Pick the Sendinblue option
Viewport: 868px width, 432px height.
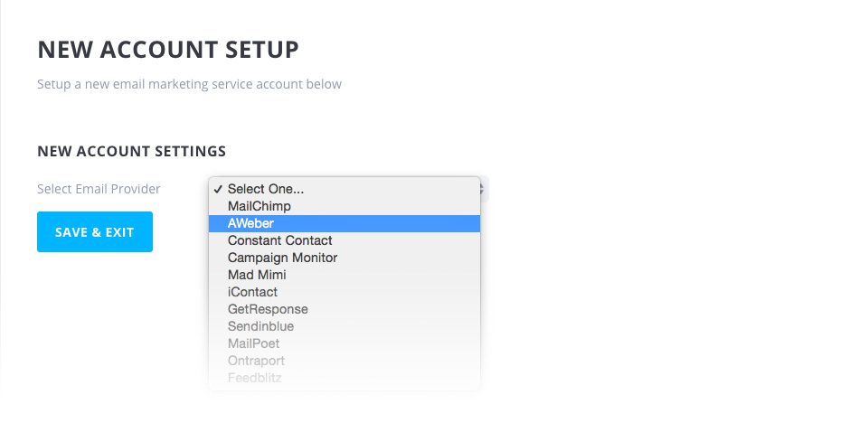[260, 326]
